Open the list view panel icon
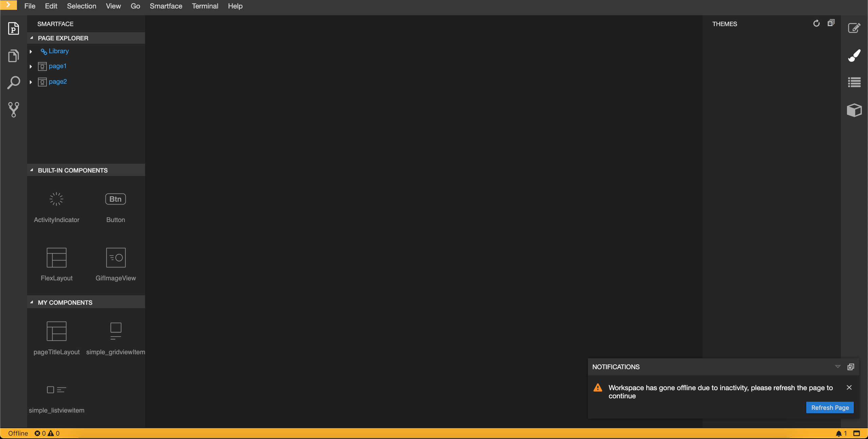The width and height of the screenshot is (868, 439). pos(854,82)
